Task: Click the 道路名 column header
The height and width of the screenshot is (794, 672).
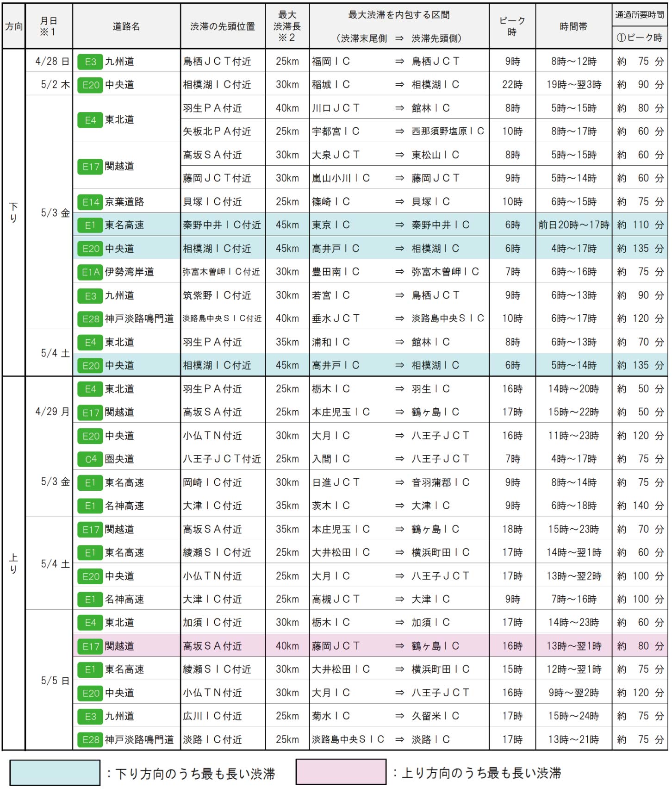Action: 126,26
